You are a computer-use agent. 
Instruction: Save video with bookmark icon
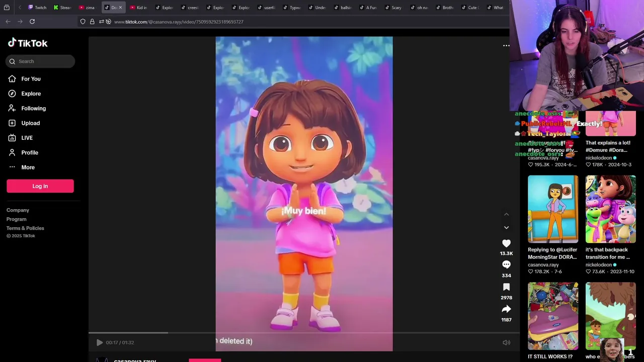(x=506, y=287)
